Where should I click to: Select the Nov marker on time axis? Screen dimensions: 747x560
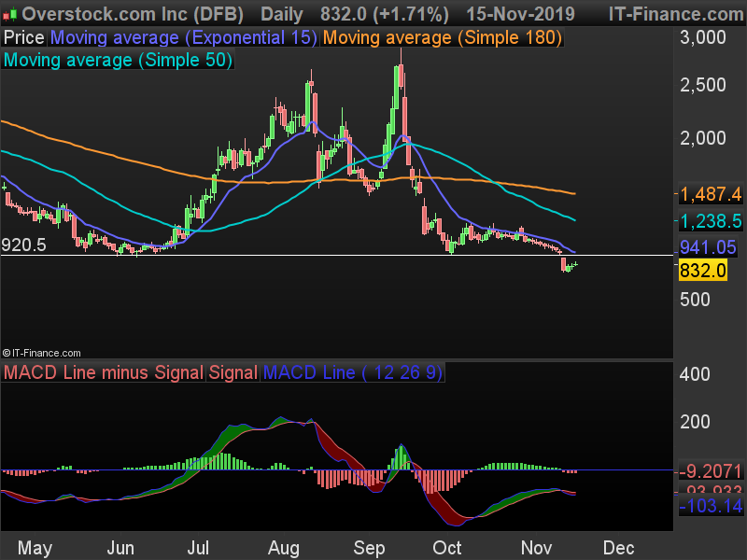pos(536,548)
